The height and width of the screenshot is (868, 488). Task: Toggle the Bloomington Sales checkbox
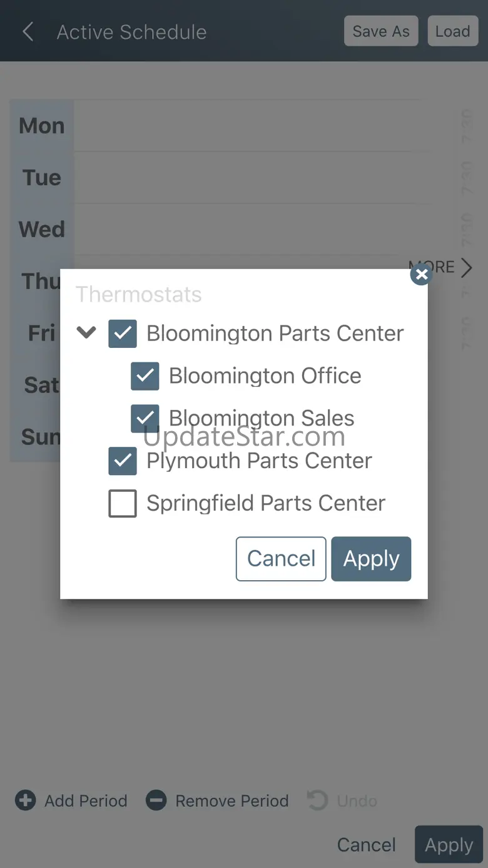tap(145, 419)
